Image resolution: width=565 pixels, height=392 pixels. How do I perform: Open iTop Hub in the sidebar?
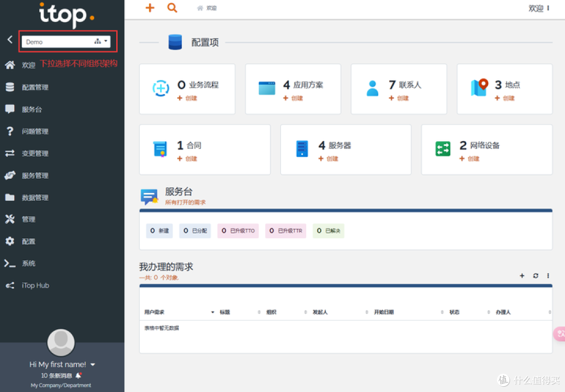tap(27, 285)
